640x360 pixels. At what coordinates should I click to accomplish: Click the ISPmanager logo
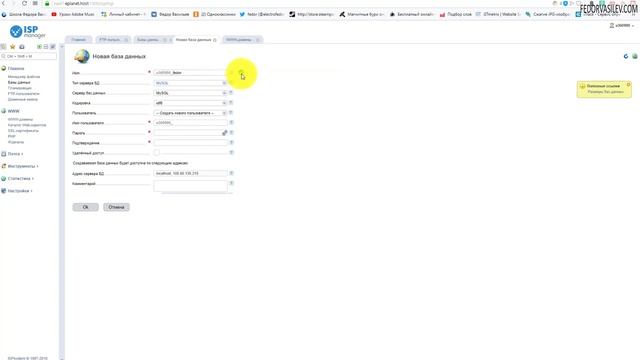click(x=28, y=31)
